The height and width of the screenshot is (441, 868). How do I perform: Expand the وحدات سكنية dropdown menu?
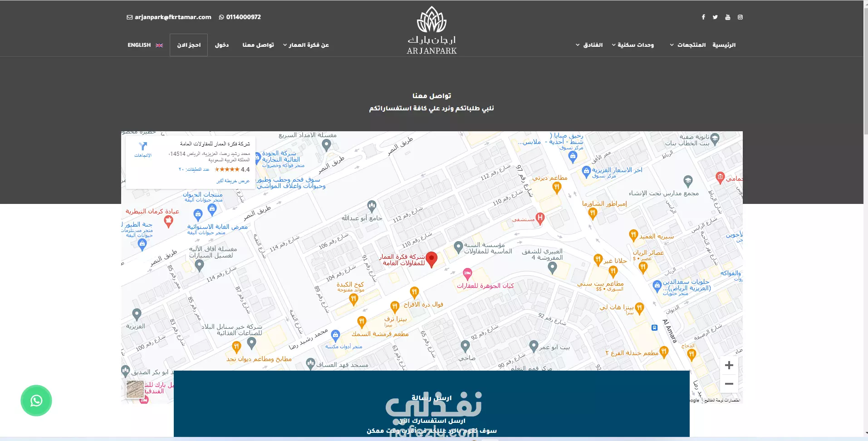coord(633,45)
